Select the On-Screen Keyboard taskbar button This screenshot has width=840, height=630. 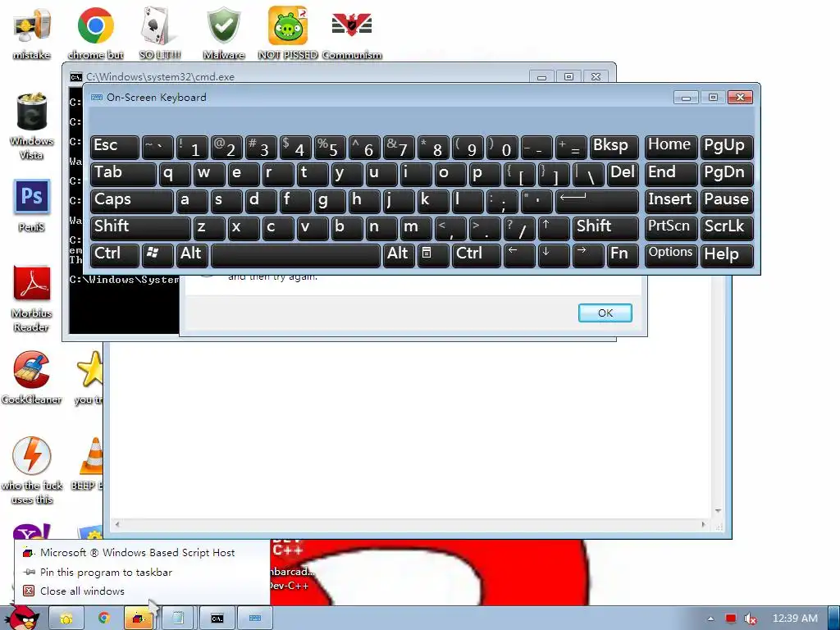click(255, 619)
